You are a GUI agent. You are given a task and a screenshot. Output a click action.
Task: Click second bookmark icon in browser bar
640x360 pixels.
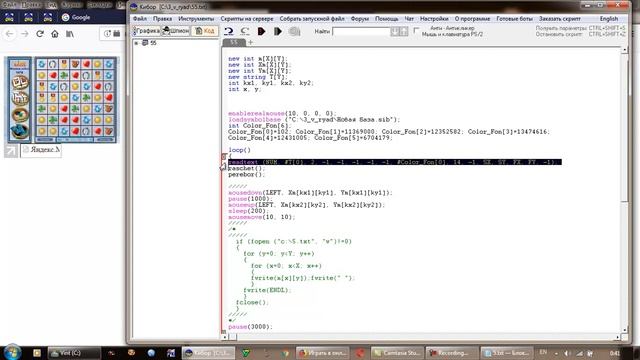pyautogui.click(x=28, y=18)
